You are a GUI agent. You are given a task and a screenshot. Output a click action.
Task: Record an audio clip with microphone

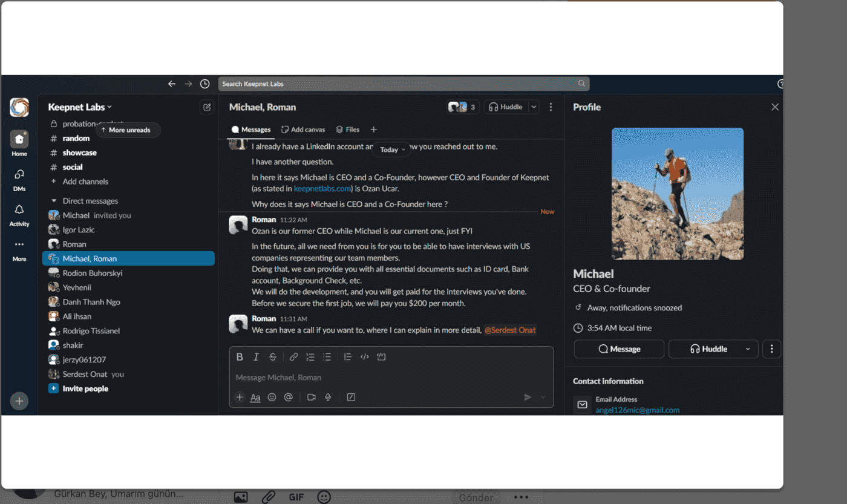point(328,398)
